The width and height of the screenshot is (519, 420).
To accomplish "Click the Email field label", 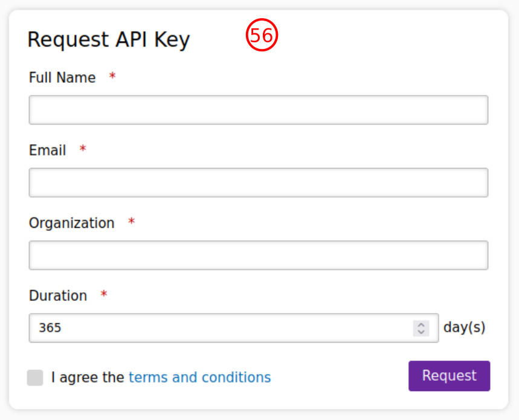I will tap(47, 150).
